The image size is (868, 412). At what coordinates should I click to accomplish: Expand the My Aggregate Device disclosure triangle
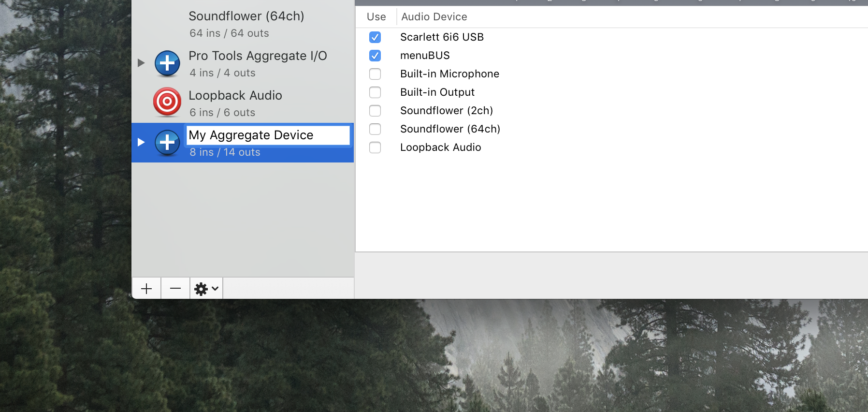pyautogui.click(x=141, y=142)
